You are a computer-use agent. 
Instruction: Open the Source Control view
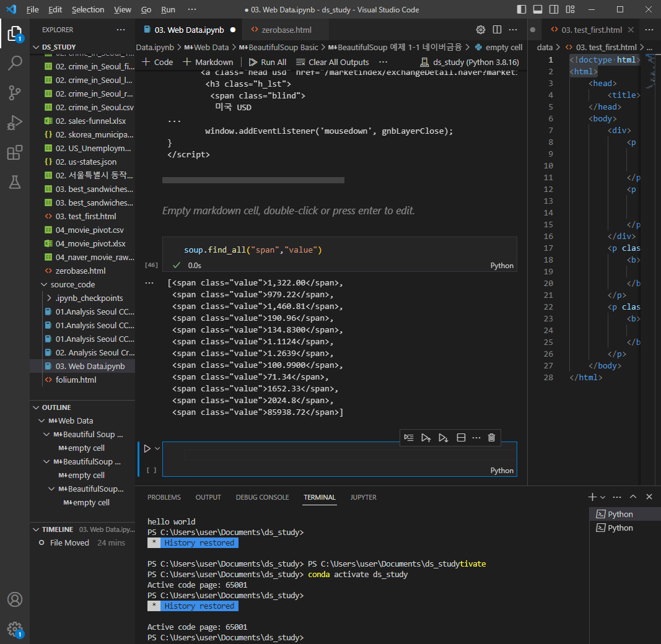15,93
